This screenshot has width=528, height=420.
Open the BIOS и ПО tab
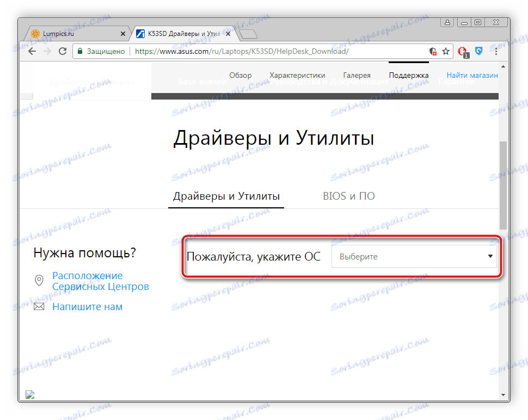pyautogui.click(x=348, y=196)
